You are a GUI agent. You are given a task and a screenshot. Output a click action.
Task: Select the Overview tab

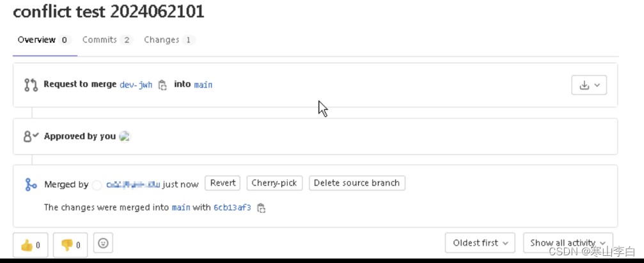(x=43, y=40)
